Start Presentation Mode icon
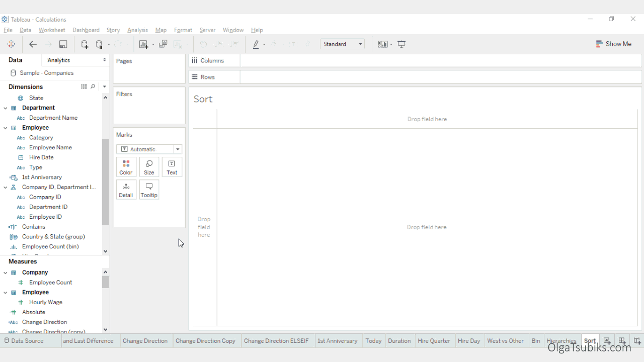 click(x=401, y=44)
